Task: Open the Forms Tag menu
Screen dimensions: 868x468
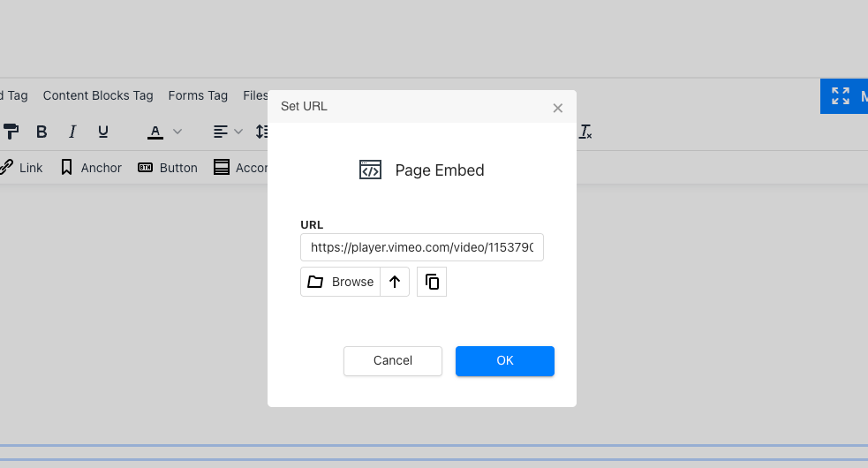Action: pos(198,95)
